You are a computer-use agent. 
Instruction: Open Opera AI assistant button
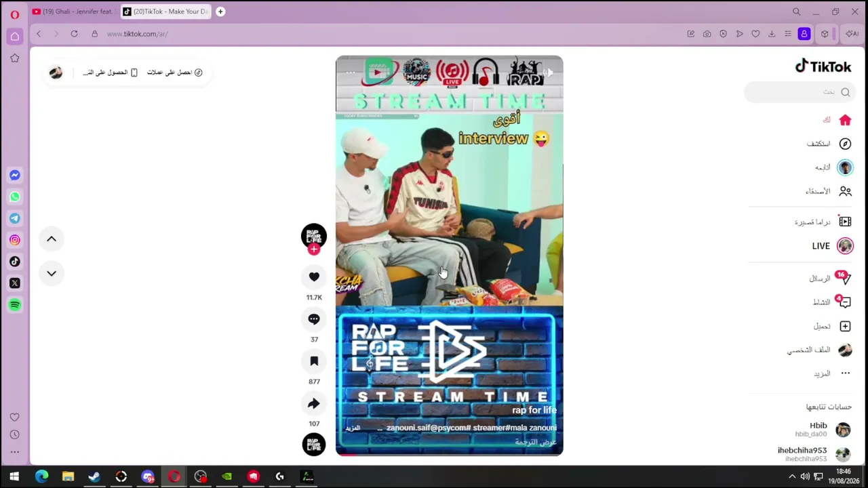pos(852,34)
